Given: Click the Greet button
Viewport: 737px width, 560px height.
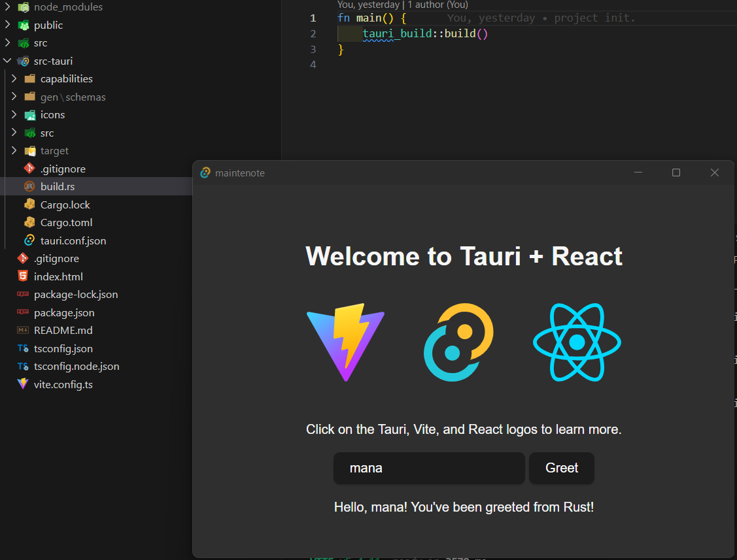Looking at the screenshot, I should (x=562, y=468).
